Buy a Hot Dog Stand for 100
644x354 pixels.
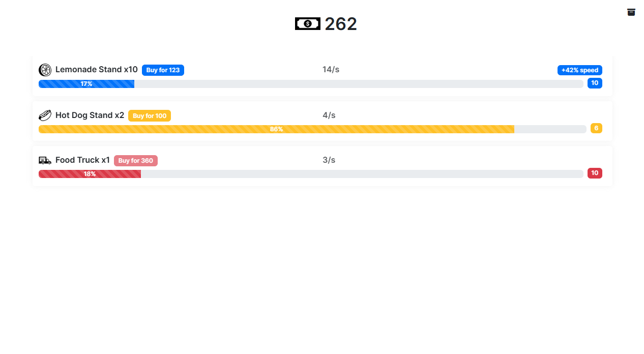pyautogui.click(x=150, y=116)
